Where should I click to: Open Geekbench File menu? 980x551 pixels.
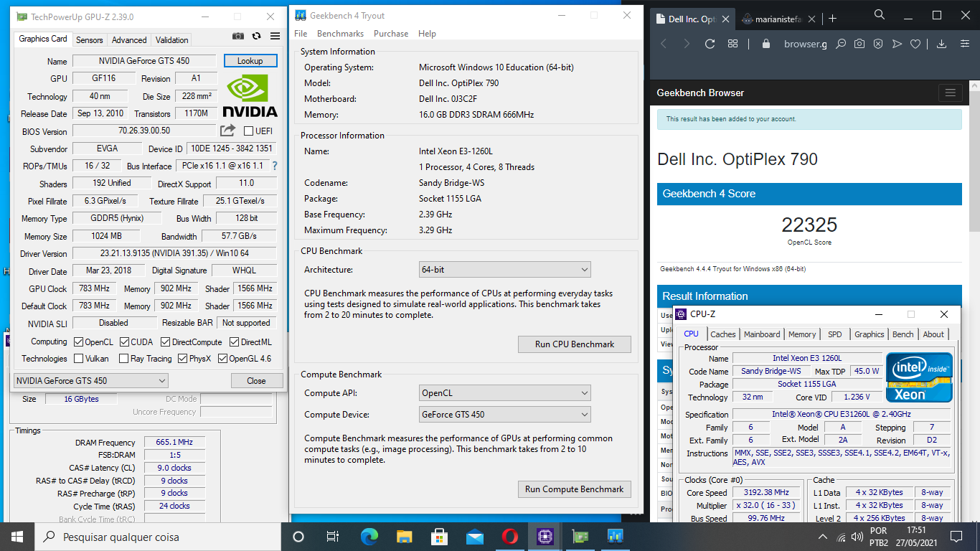301,34
